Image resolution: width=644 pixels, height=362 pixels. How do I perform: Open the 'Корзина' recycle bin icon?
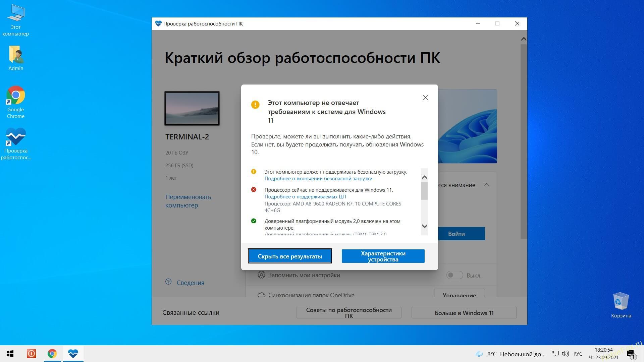(x=621, y=305)
